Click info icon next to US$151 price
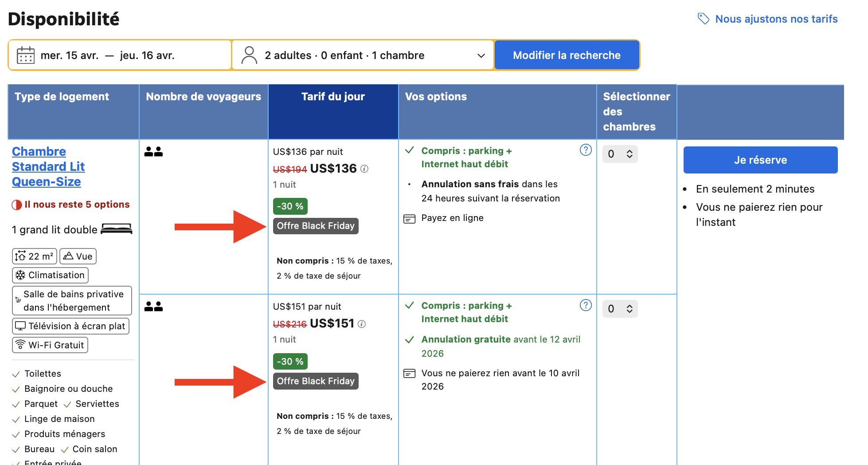This screenshot has height=465, width=868. point(362,324)
